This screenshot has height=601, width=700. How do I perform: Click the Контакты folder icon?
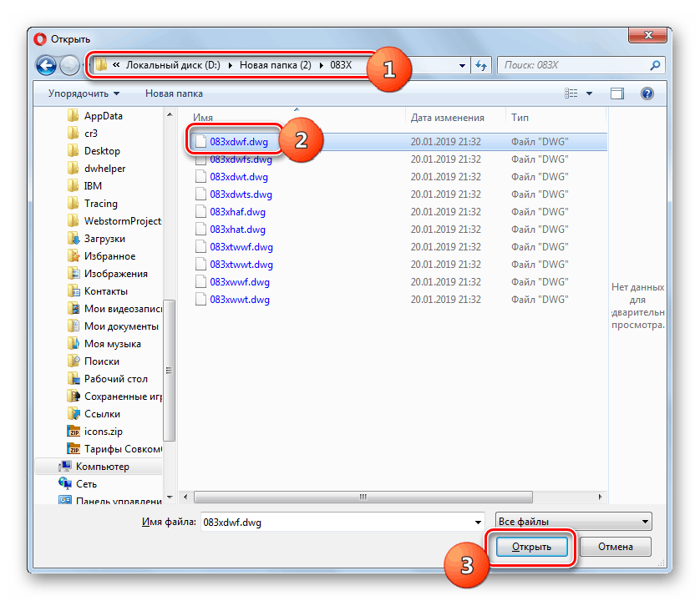pyautogui.click(x=73, y=291)
